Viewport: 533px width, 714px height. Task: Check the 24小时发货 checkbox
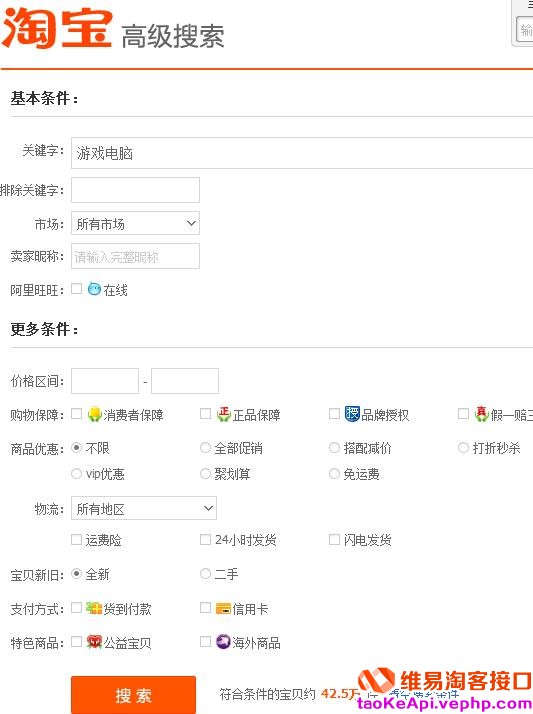pyautogui.click(x=205, y=540)
